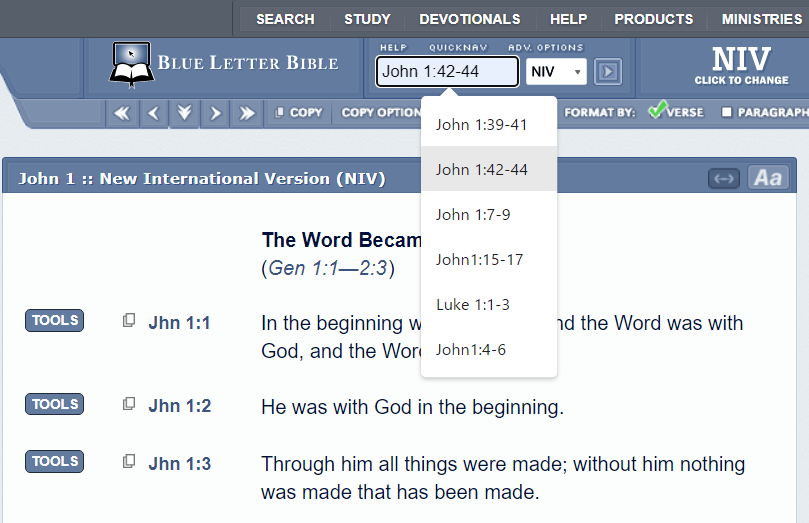Choose suggestion John 1:7-9
The width and height of the screenshot is (809, 523).
[489, 214]
